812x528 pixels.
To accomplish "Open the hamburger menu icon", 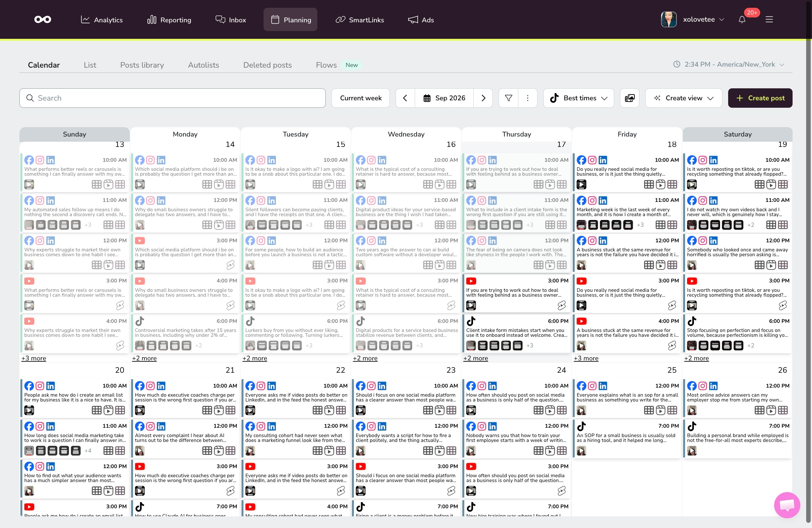I will click(769, 19).
